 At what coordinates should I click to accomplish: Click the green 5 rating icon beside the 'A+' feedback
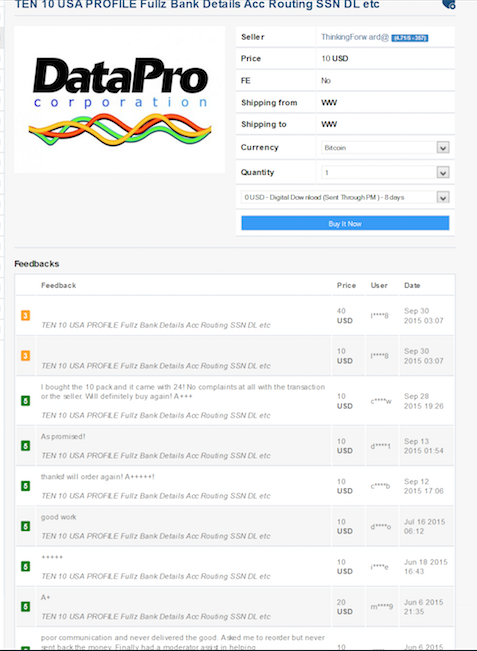25,607
